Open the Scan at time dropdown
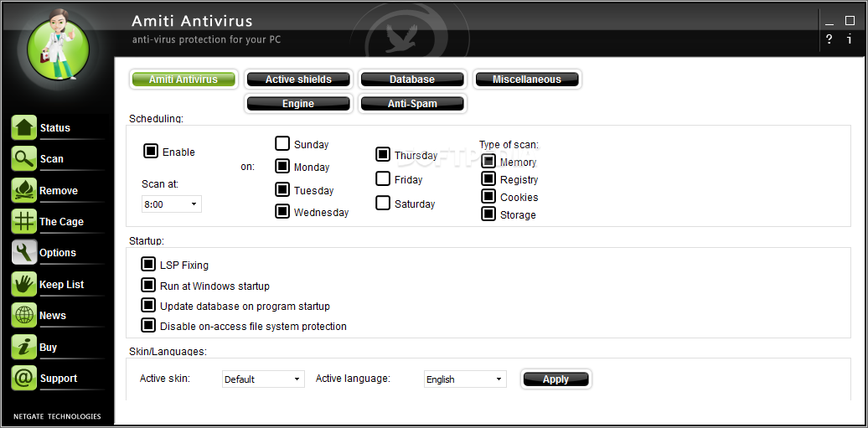 172,204
